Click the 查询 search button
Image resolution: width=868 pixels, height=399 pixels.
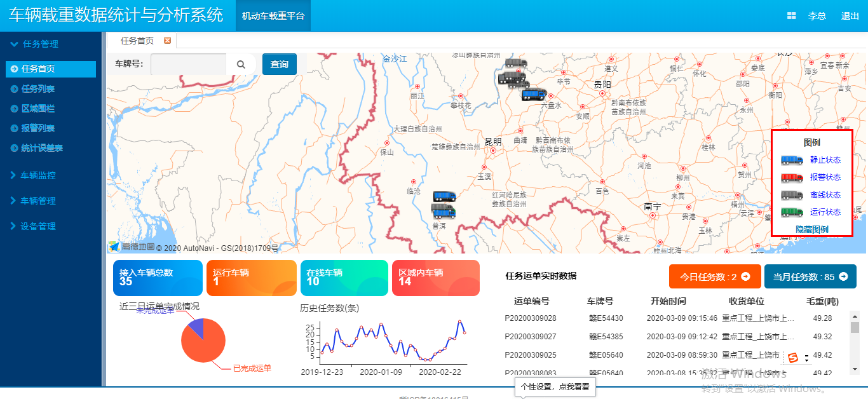[280, 64]
